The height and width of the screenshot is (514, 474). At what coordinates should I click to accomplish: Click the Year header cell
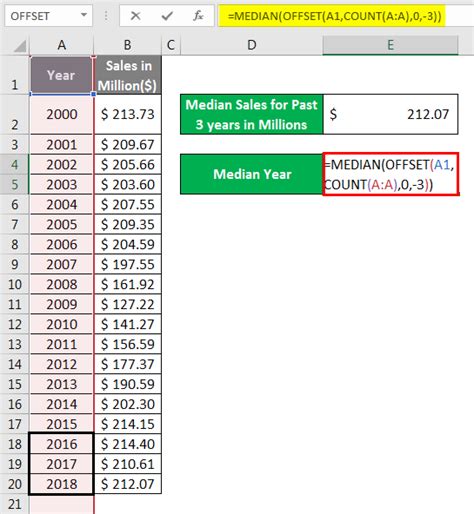[x=61, y=75]
